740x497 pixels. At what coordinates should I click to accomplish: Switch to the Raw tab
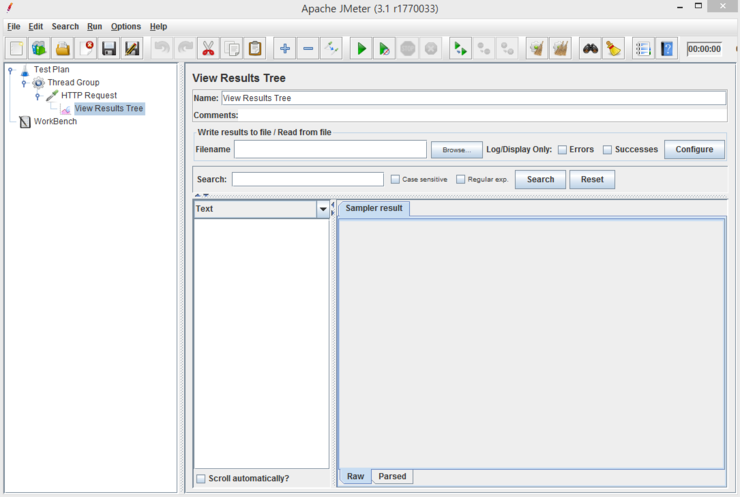[x=355, y=476]
